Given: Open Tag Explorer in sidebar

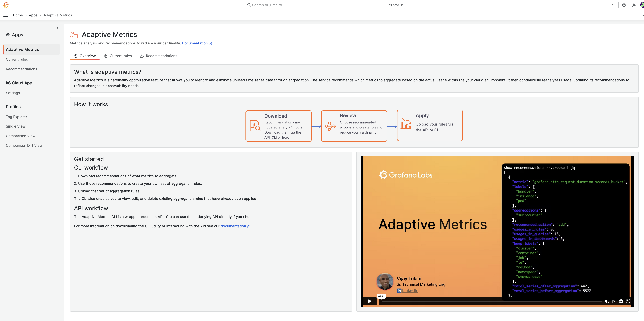Looking at the screenshot, I should click(17, 117).
